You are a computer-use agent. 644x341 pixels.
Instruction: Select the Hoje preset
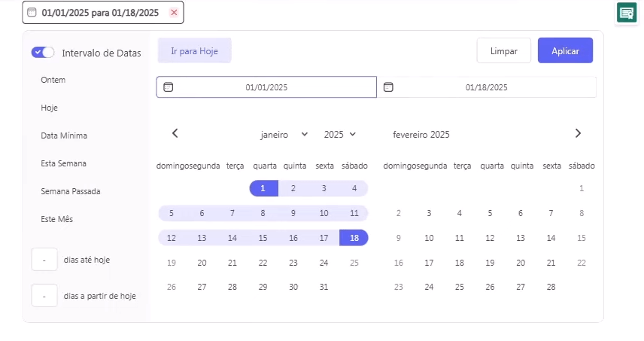click(x=50, y=108)
